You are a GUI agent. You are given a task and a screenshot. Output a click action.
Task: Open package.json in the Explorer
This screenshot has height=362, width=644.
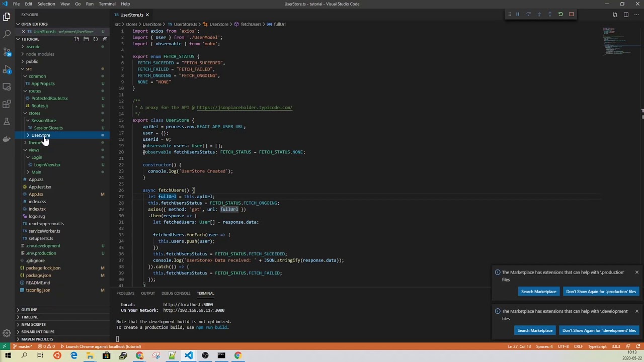[x=39, y=276]
